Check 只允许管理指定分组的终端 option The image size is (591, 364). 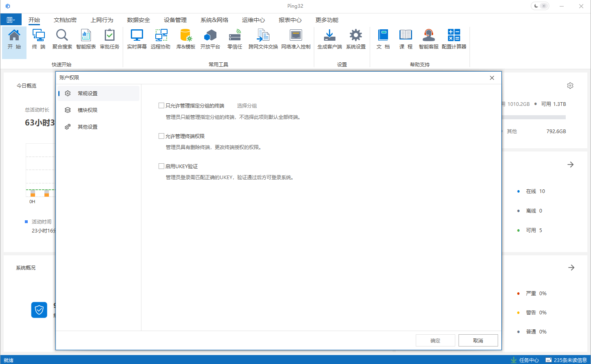point(161,105)
